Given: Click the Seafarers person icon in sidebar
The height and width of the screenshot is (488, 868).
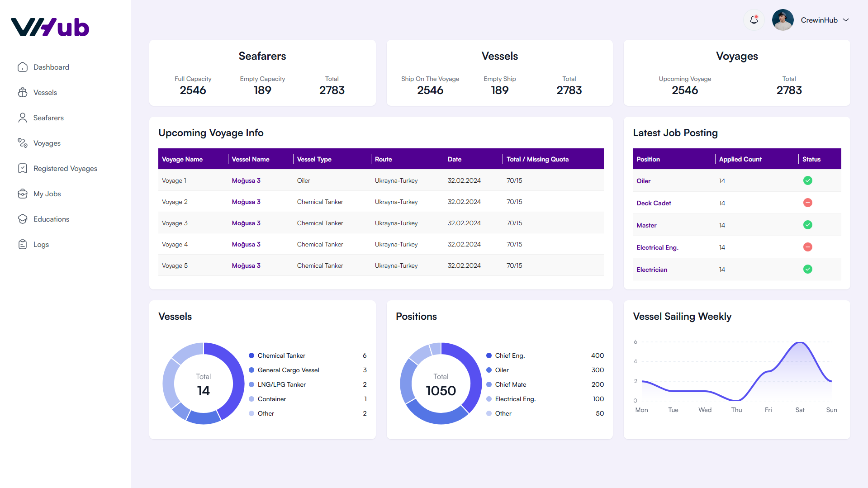Looking at the screenshot, I should (23, 118).
